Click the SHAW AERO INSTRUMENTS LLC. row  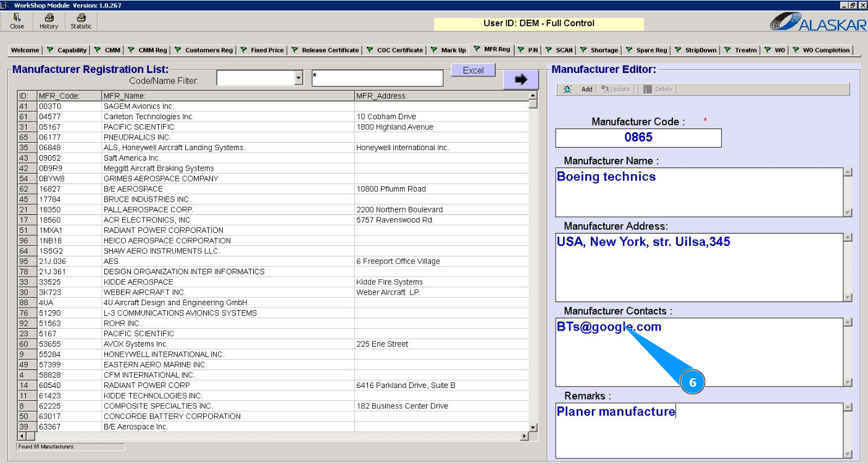[273, 251]
